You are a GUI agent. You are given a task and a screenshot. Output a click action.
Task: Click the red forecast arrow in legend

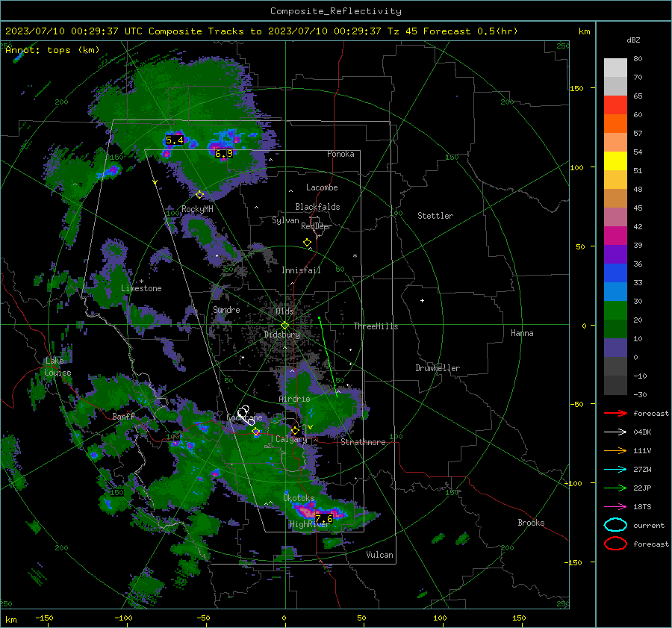tap(615, 414)
